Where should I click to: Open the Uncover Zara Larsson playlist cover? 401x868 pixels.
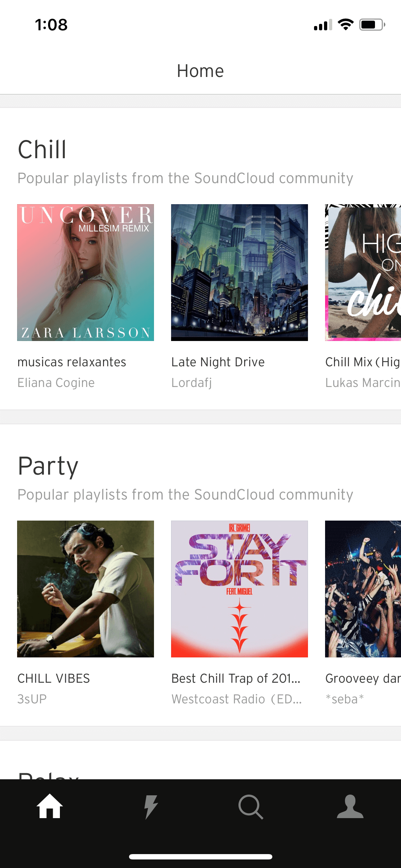click(86, 273)
